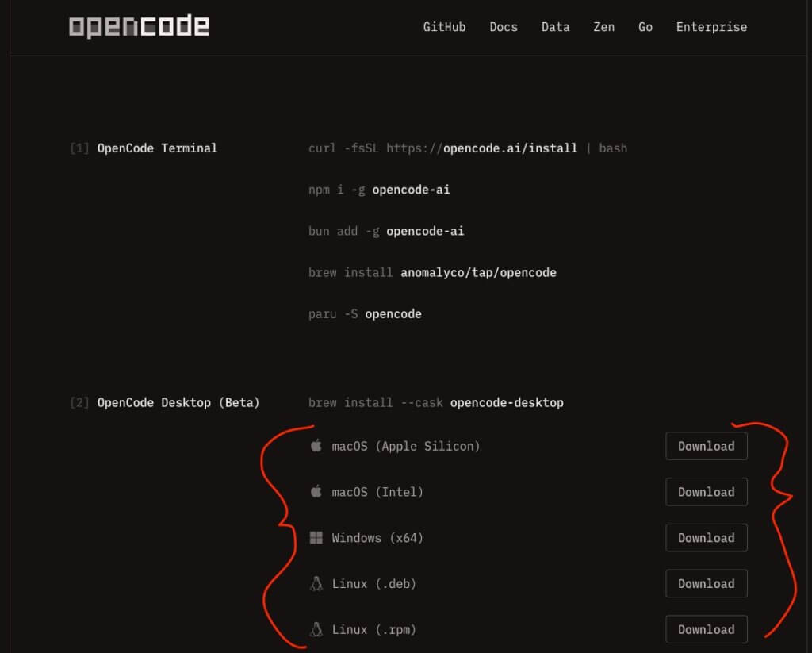Click the paru -S opencode command

(365, 314)
